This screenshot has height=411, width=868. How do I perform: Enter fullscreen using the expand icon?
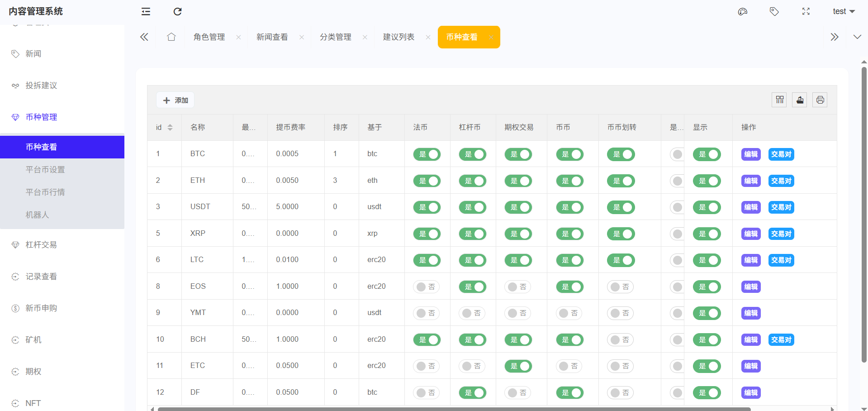tap(806, 12)
